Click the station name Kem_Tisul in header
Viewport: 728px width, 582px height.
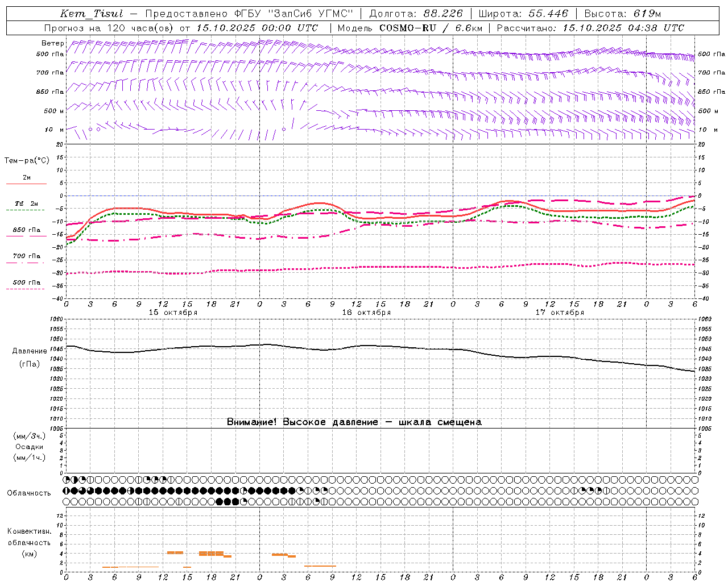tap(92, 14)
